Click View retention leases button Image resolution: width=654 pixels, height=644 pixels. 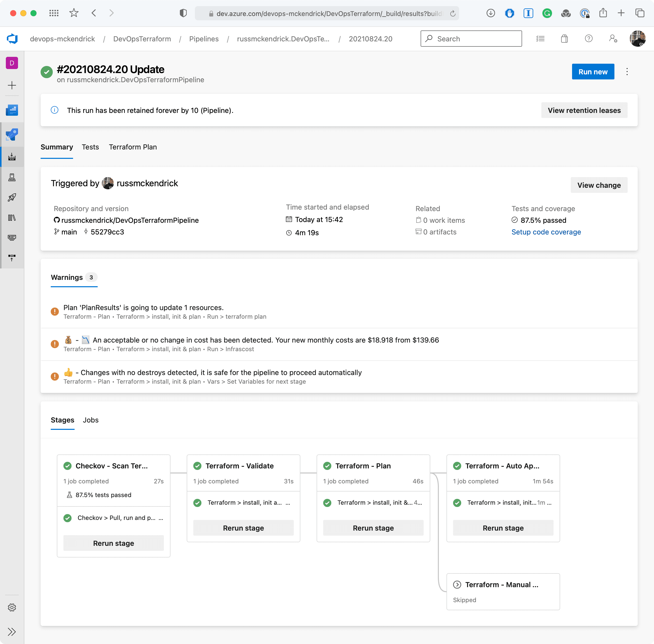(584, 110)
